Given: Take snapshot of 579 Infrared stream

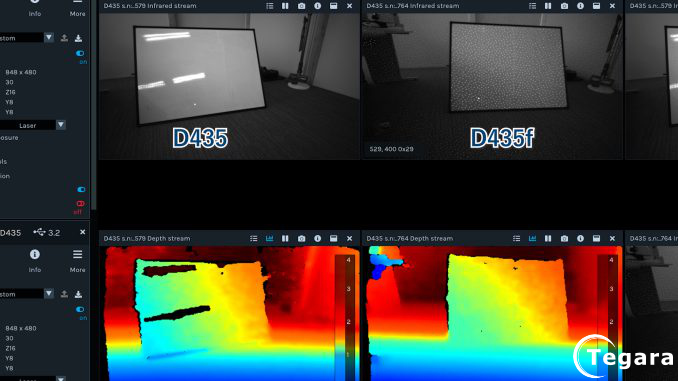Looking at the screenshot, I should [301, 6].
